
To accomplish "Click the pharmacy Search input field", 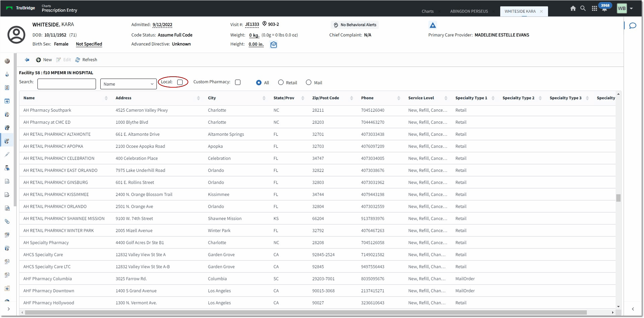I will pyautogui.click(x=67, y=84).
